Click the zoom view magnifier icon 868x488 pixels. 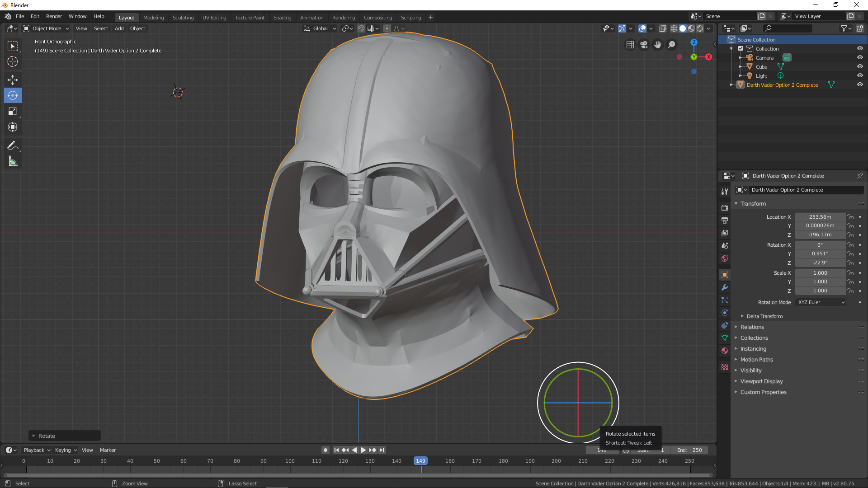[x=672, y=45]
